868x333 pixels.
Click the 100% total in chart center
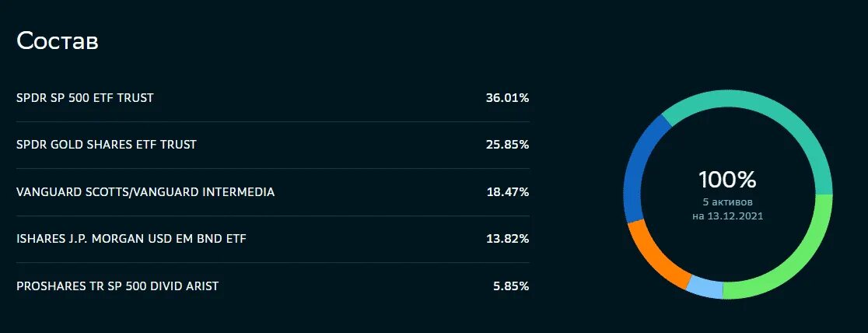[x=727, y=180]
